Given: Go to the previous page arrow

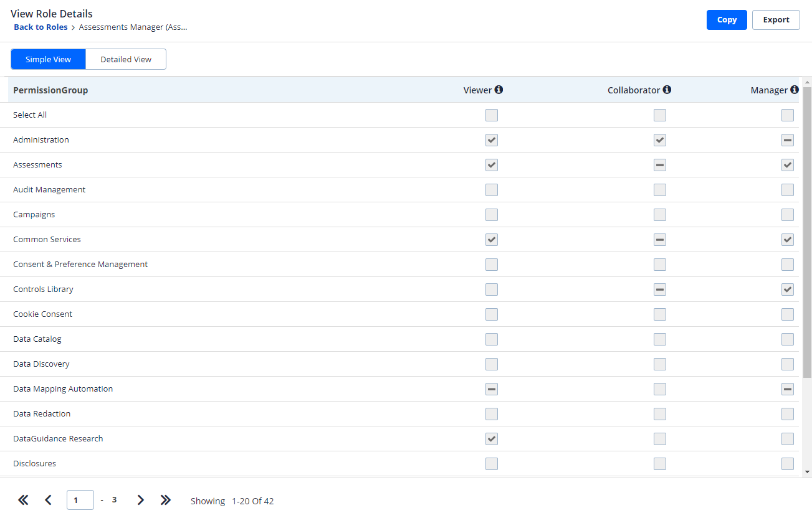Looking at the screenshot, I should coord(48,500).
